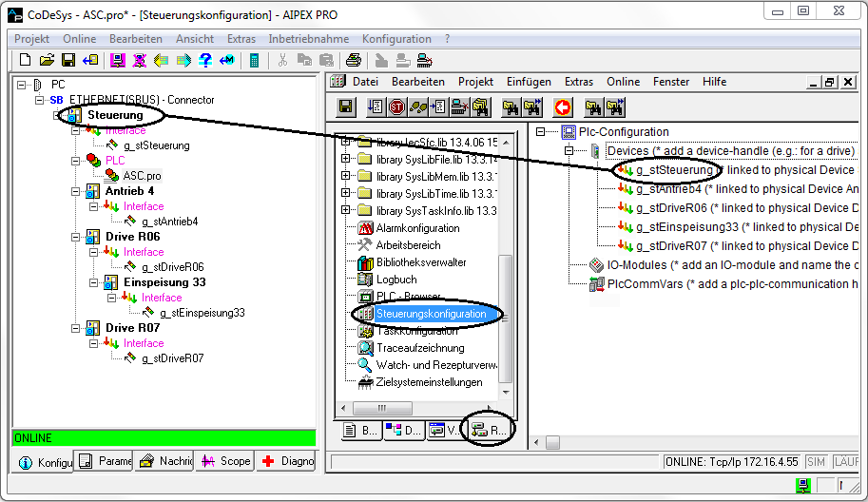The width and height of the screenshot is (868, 502).
Task: Click the Plc-Configuration root icon
Action: point(569,132)
